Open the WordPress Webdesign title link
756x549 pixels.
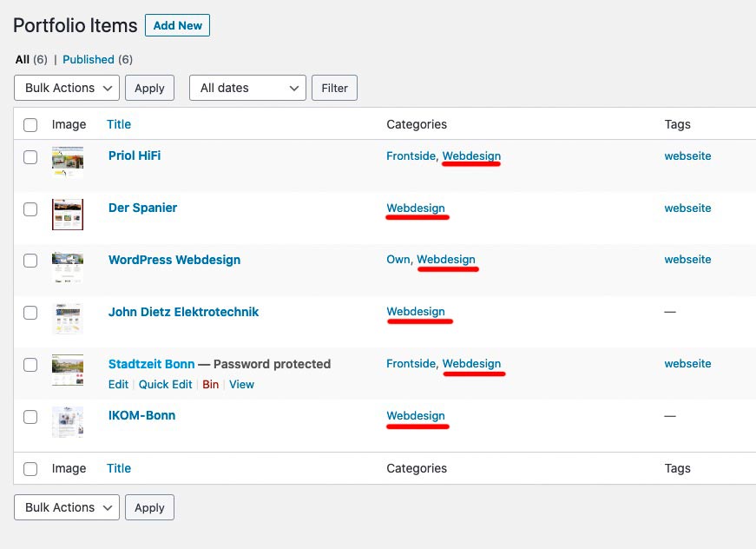174,260
